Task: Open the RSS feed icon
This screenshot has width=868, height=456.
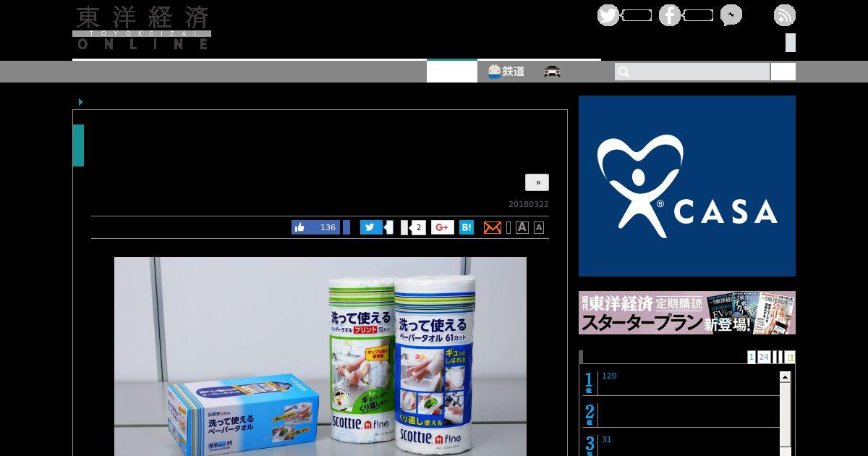Action: pos(785,15)
